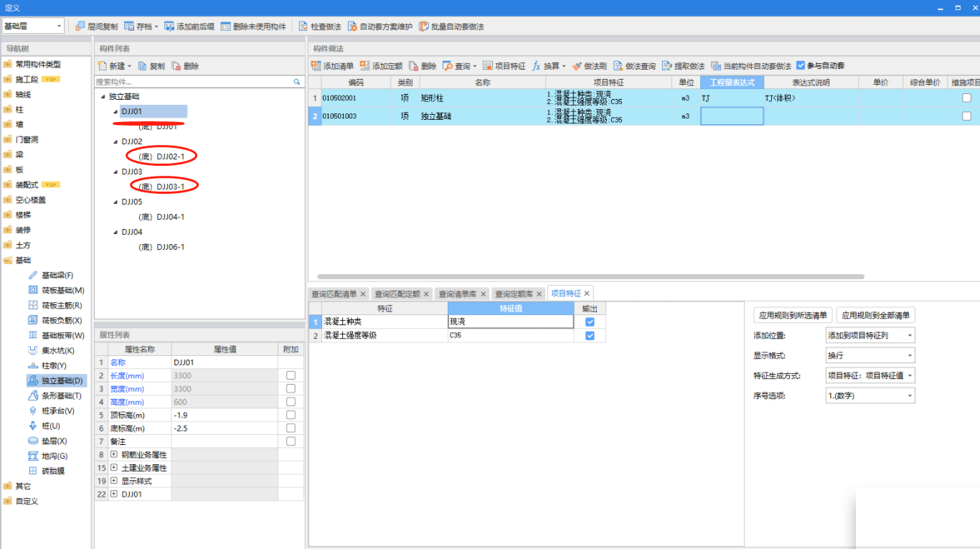
Task: Click 删除 in the 构件做法 toolbar
Action: point(422,66)
